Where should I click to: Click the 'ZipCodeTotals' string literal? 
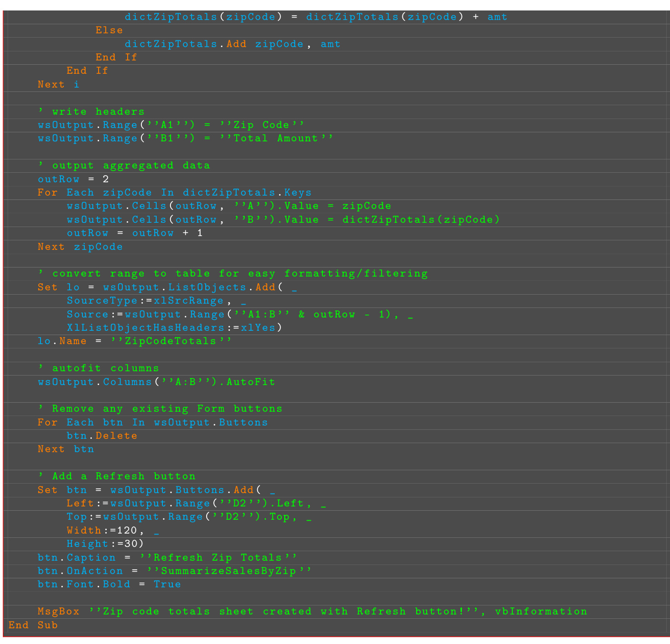tap(171, 341)
